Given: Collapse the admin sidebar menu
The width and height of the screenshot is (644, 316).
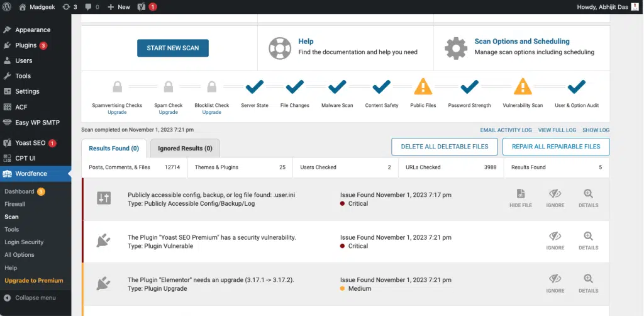Looking at the screenshot, I should 30,298.
